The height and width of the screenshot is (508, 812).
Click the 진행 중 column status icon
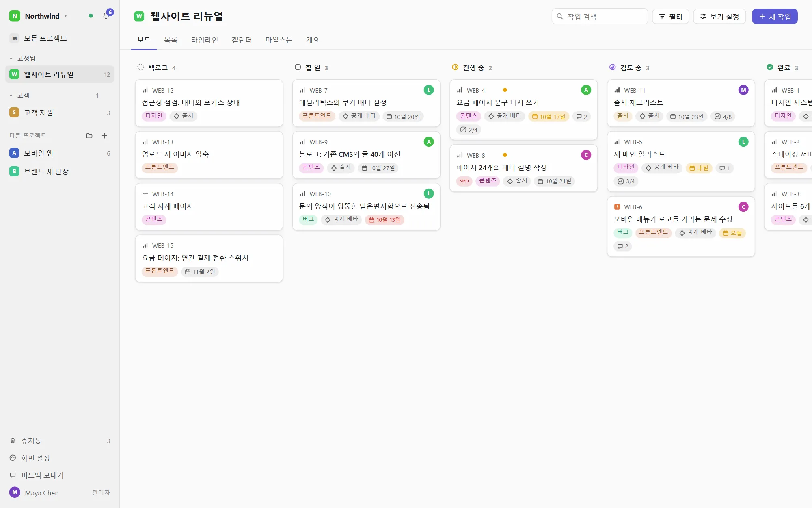455,67
